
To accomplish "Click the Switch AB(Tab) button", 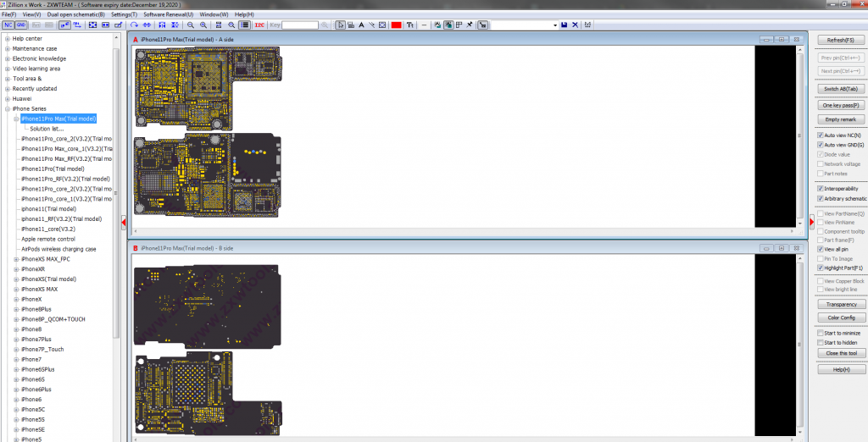I will [x=841, y=88].
